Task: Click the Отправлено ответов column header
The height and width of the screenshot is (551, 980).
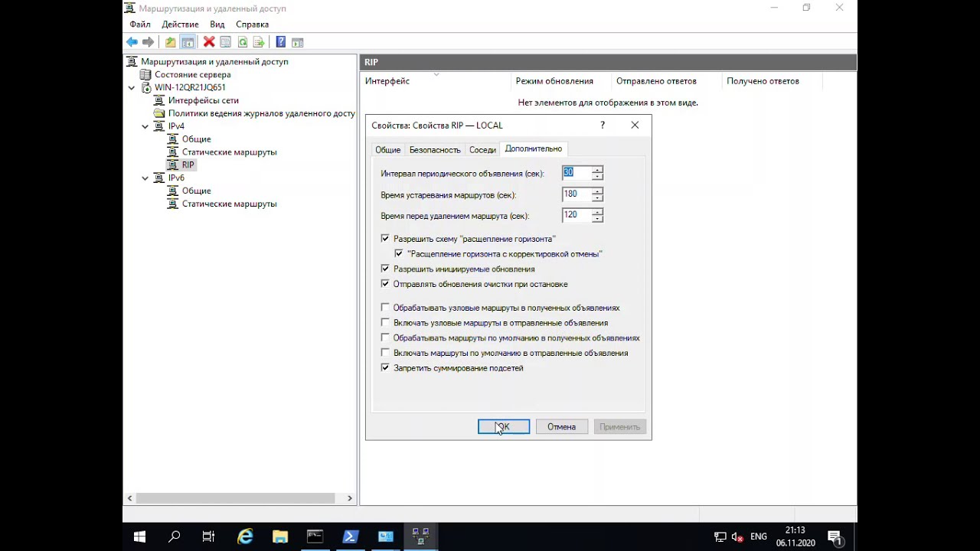Action: pyautogui.click(x=666, y=81)
